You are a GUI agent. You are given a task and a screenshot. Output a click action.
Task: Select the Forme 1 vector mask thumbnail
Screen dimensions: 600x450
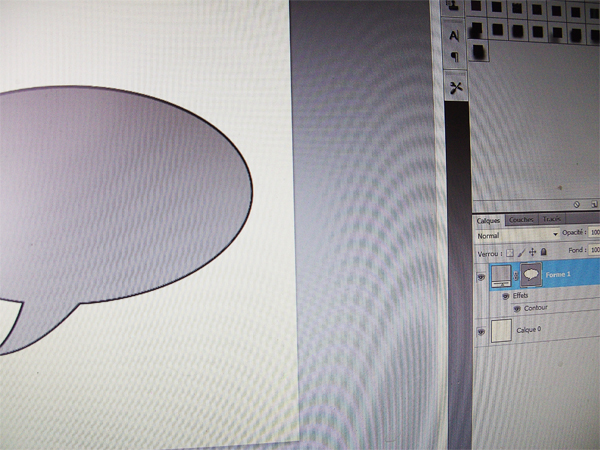coord(531,274)
